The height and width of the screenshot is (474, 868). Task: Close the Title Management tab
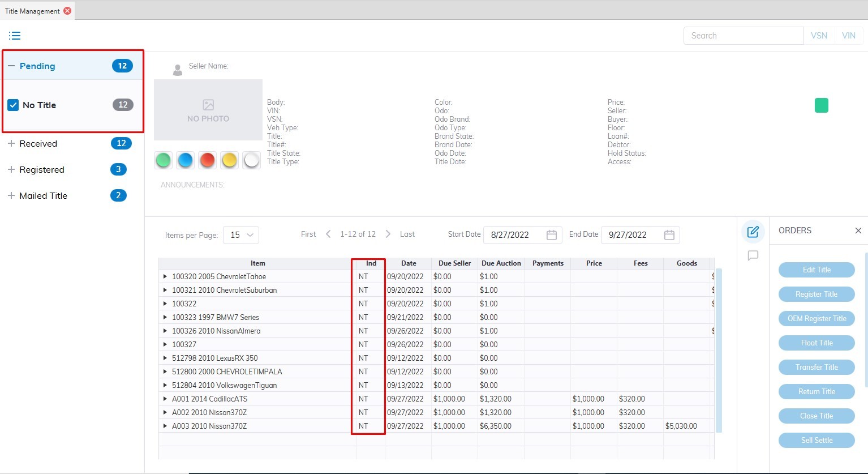tap(67, 11)
